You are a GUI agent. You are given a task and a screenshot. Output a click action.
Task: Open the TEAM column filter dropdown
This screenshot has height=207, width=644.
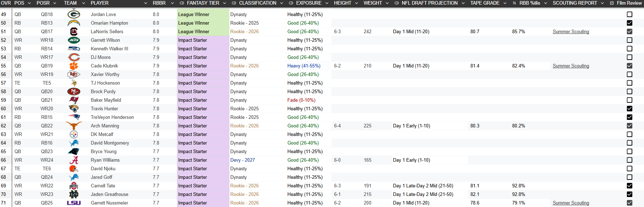click(x=83, y=3)
